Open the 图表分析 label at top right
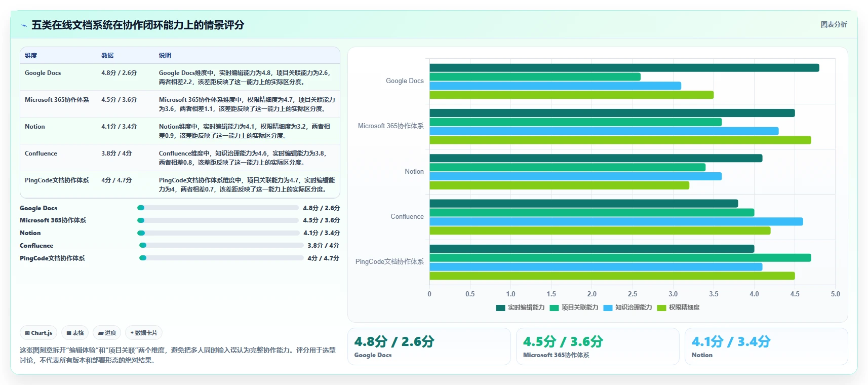868x385 pixels. [x=834, y=24]
